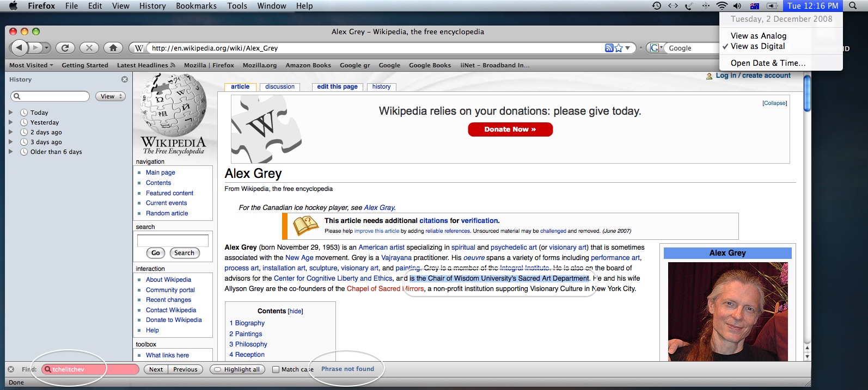The image size is (868, 390).
Task: Expand Older than 6 days history group
Action: (10, 152)
